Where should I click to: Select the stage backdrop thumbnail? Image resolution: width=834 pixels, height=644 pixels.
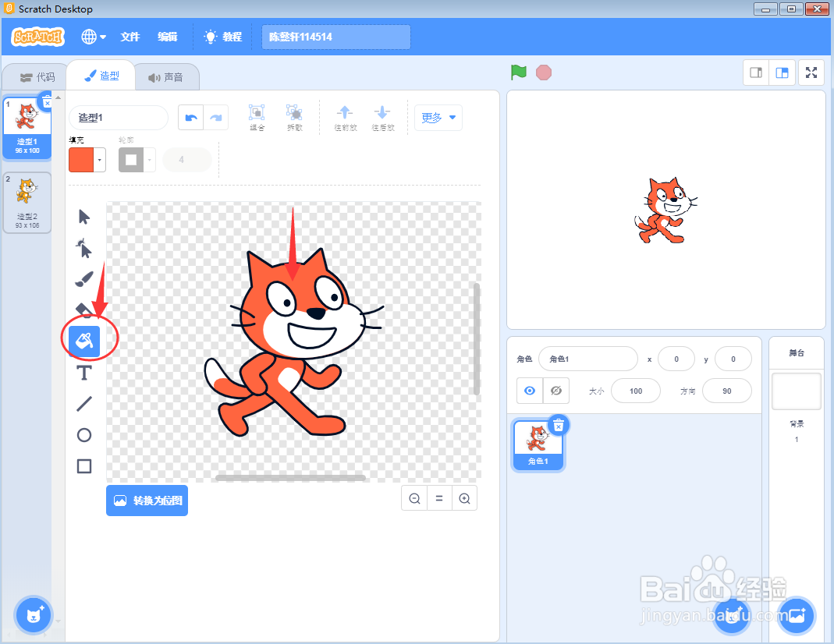(797, 391)
